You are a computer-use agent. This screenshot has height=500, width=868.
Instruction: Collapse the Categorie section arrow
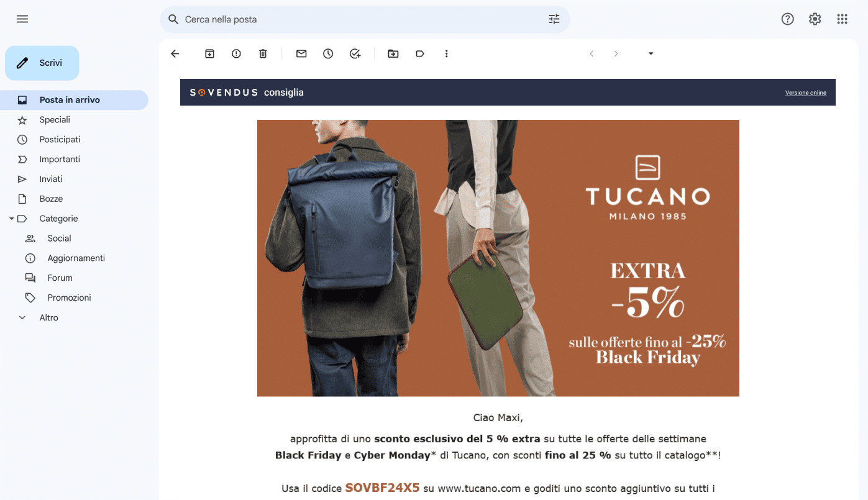(11, 219)
